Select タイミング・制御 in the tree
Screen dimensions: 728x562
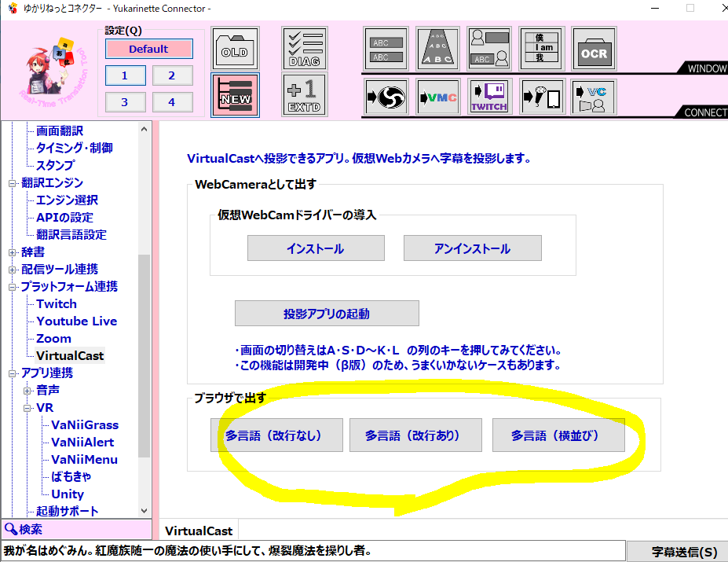point(75,149)
